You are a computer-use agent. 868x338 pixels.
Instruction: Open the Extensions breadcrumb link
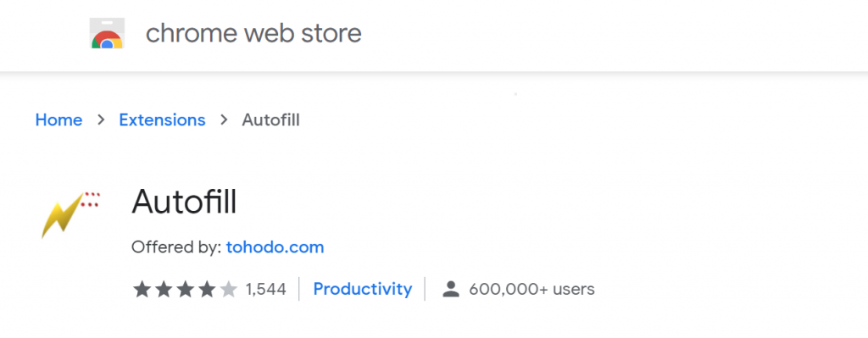tap(162, 120)
